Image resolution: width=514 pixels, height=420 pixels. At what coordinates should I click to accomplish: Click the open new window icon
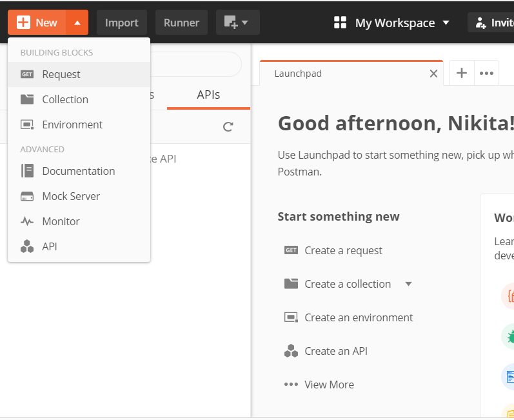pyautogui.click(x=231, y=23)
